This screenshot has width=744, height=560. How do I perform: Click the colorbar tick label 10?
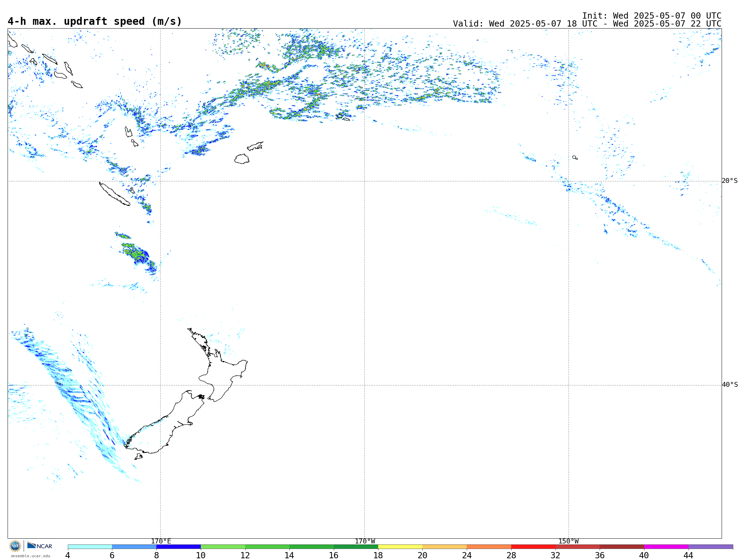tap(201, 556)
